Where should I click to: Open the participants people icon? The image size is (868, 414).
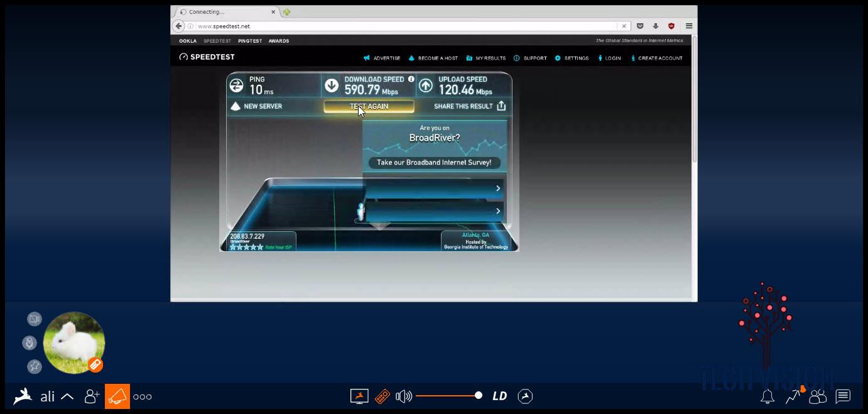click(x=818, y=396)
